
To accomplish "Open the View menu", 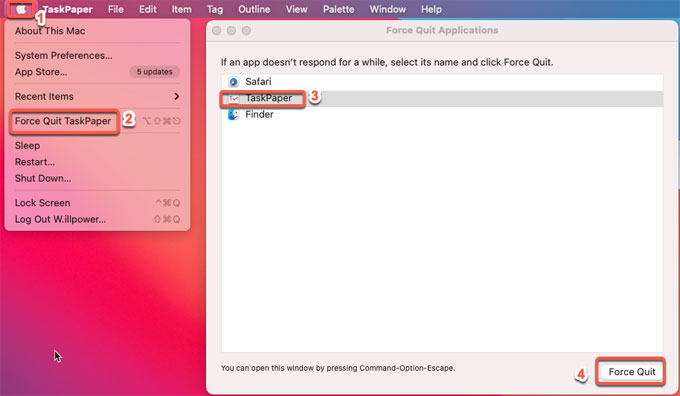I will click(x=297, y=9).
